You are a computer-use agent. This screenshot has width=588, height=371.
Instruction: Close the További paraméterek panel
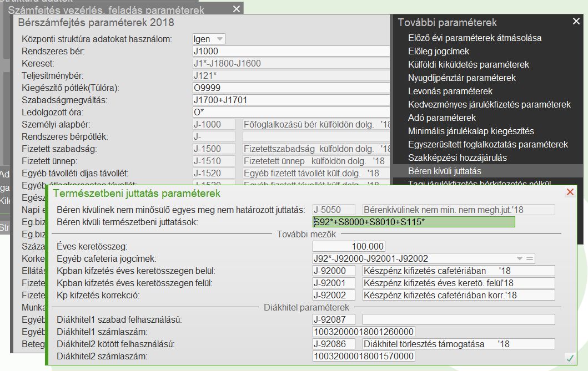coord(576,21)
